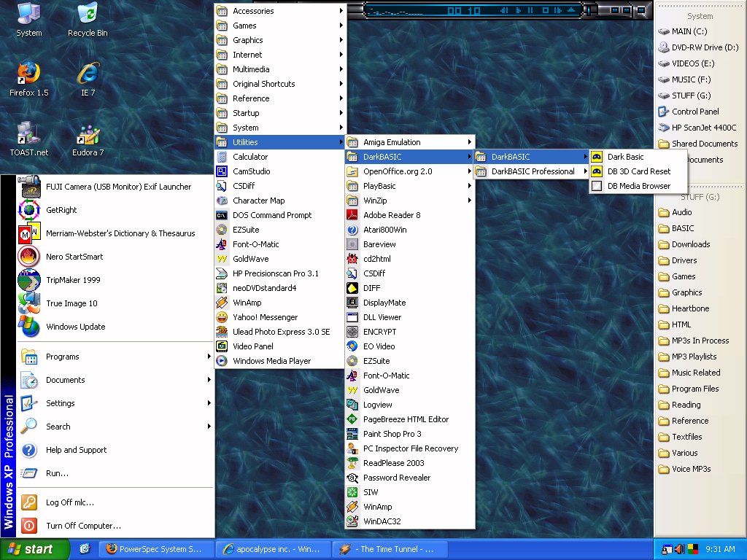Click Turn Off Computer...
This screenshot has width=747, height=560.
[x=116, y=526]
